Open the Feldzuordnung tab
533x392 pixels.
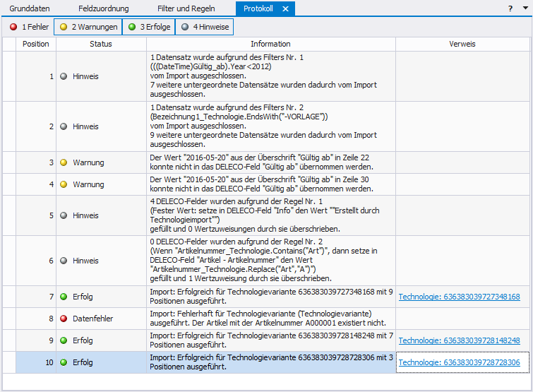[x=102, y=8]
